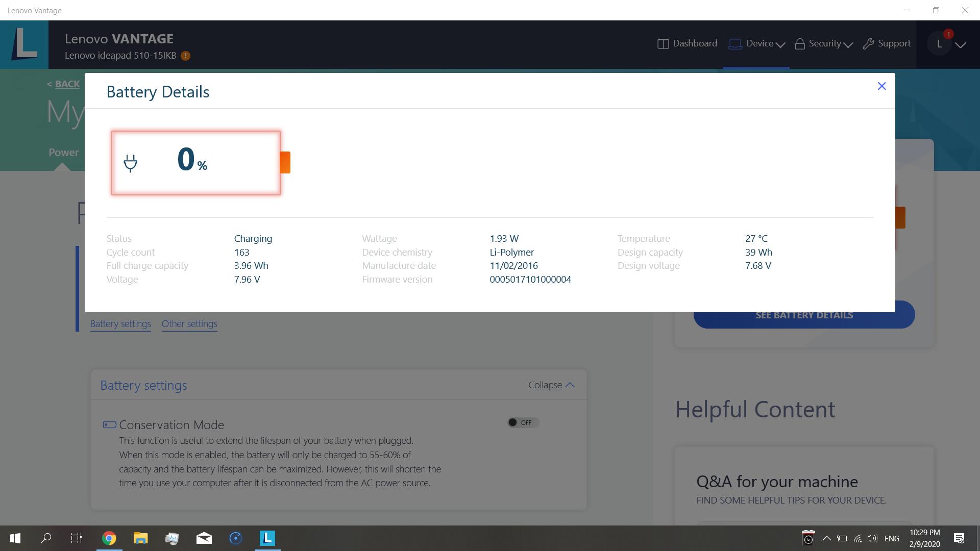Click the battery icon in system tray
The image size is (980, 551).
coord(842,538)
